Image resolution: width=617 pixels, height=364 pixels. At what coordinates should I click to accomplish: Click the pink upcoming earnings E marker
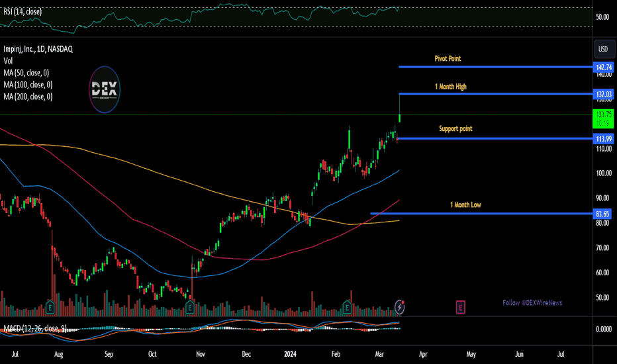point(460,307)
